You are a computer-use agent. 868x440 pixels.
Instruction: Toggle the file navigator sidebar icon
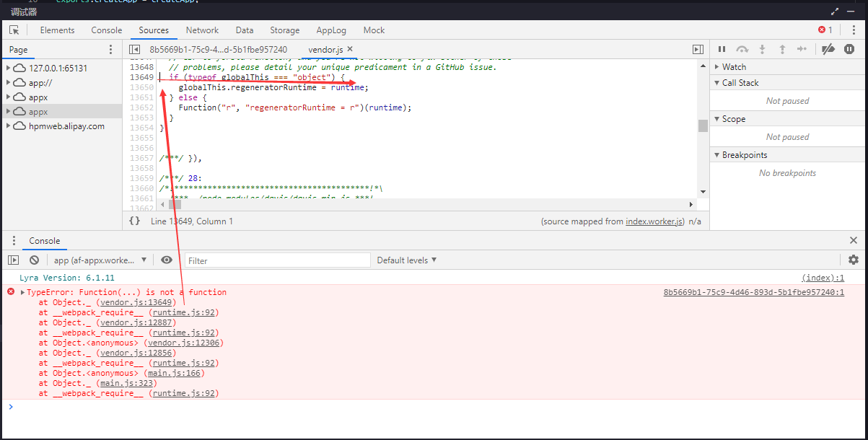[x=134, y=49]
